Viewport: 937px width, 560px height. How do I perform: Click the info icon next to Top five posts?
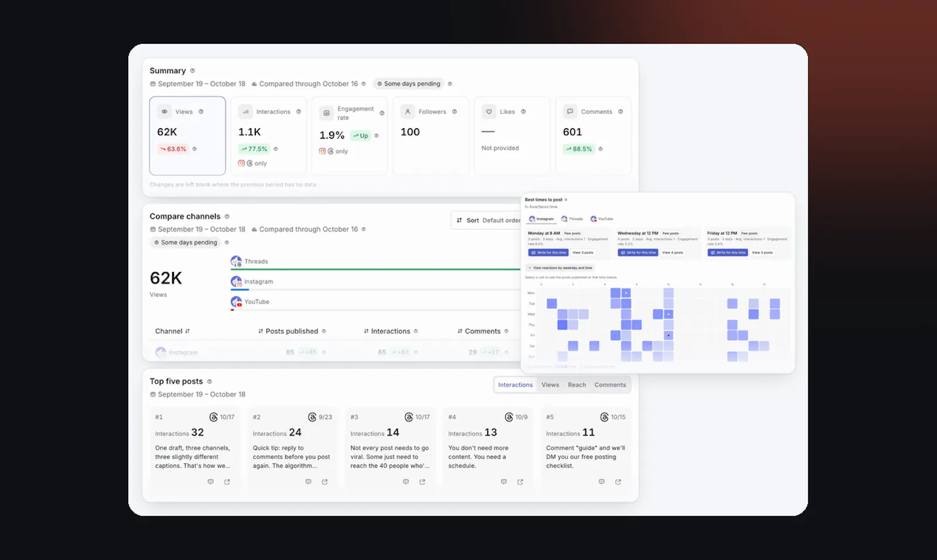[210, 382]
